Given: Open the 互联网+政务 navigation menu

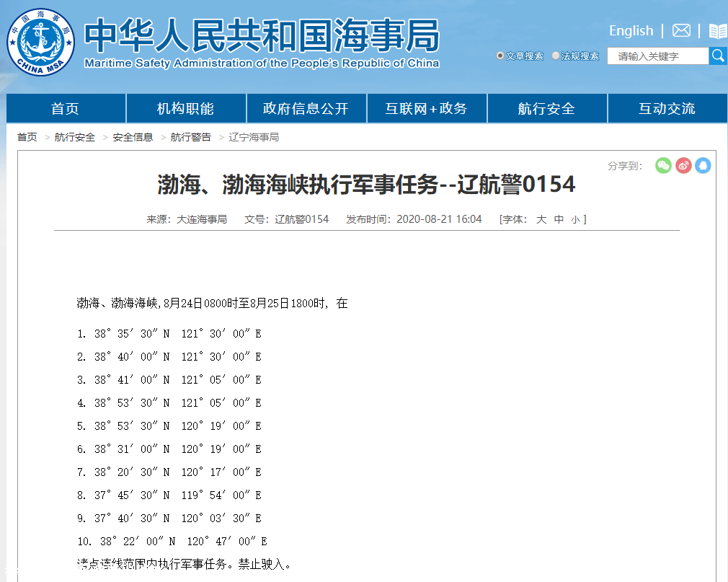Looking at the screenshot, I should point(426,108).
